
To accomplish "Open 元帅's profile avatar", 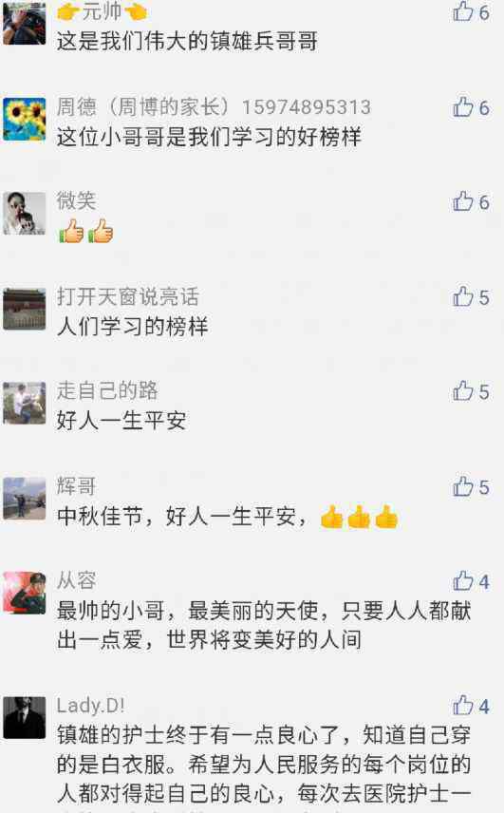I will 25,24.
